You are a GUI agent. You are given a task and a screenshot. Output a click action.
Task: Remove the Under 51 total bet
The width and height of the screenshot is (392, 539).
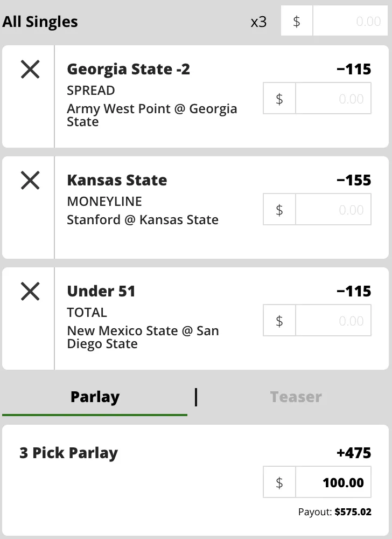[30, 292]
